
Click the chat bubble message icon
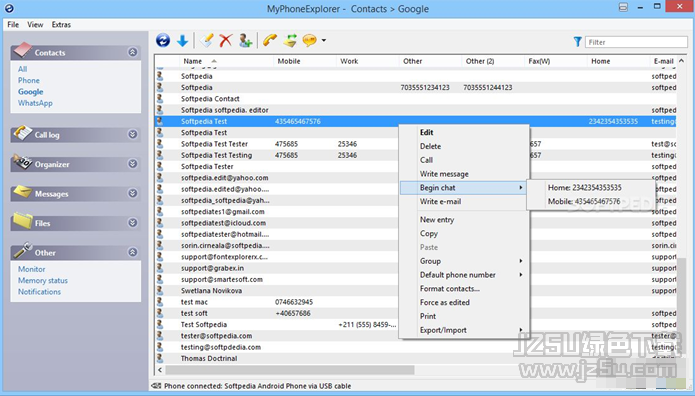pos(309,40)
